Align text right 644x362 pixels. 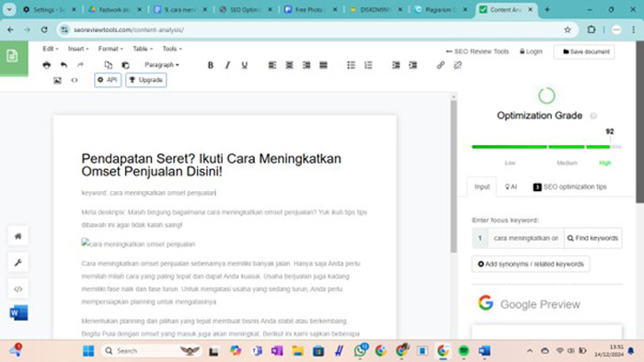pos(306,65)
